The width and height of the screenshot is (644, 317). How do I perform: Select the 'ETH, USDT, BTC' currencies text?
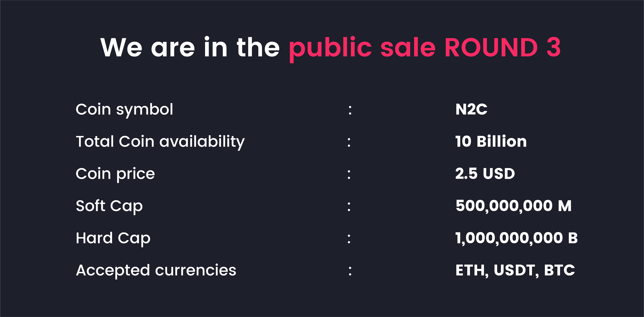pyautogui.click(x=515, y=271)
